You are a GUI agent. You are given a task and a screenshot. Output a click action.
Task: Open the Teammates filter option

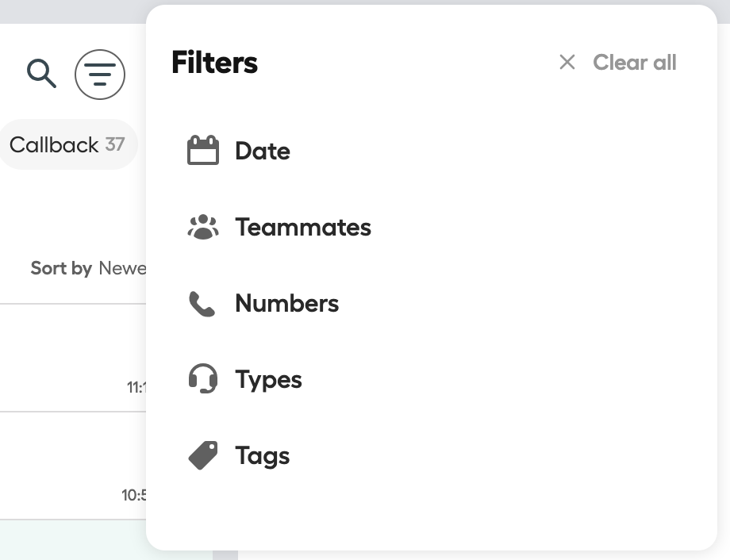pos(303,227)
